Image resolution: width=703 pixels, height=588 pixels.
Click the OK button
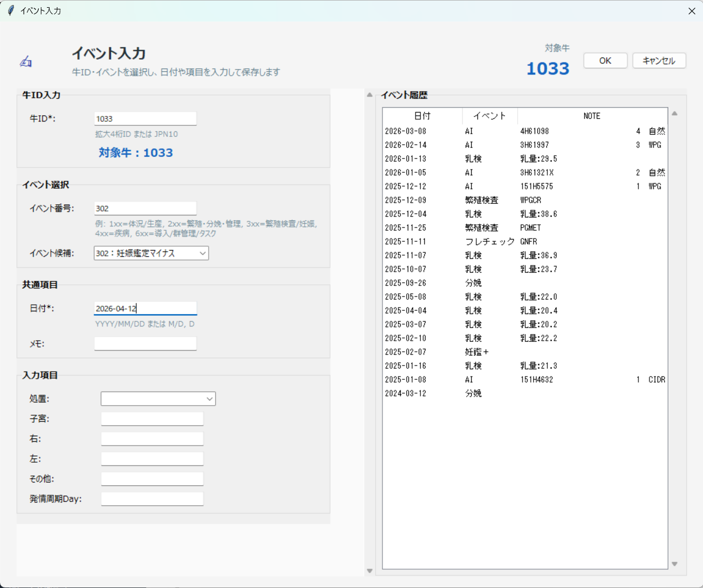pyautogui.click(x=605, y=61)
